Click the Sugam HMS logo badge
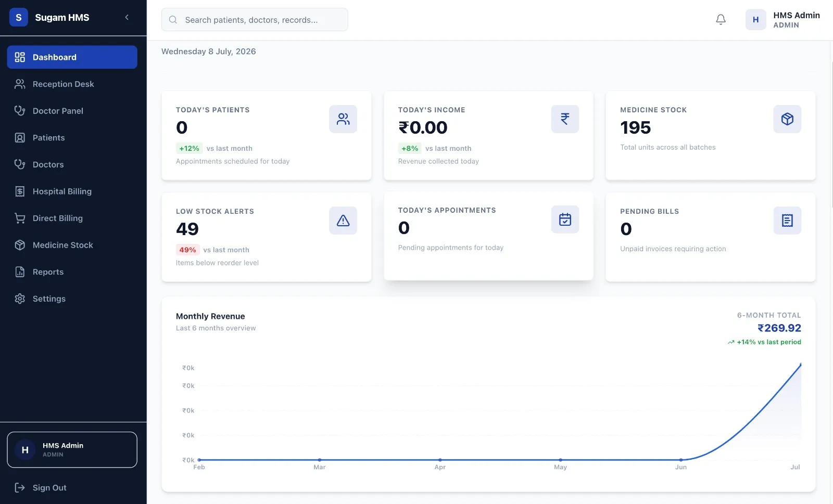The width and height of the screenshot is (833, 504). pyautogui.click(x=19, y=18)
